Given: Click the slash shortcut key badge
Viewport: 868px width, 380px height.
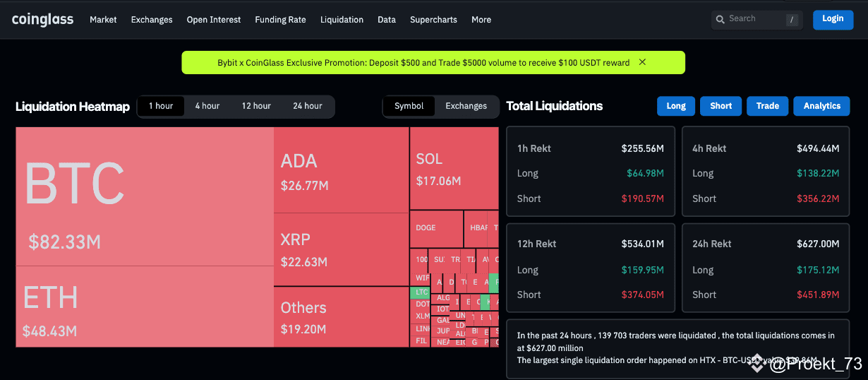Looking at the screenshot, I should pyautogui.click(x=792, y=20).
